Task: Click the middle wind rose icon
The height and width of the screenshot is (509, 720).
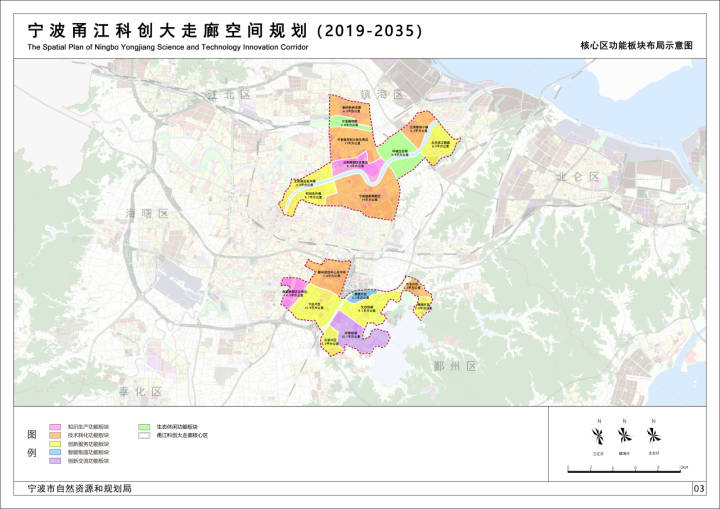Action: coord(624,435)
